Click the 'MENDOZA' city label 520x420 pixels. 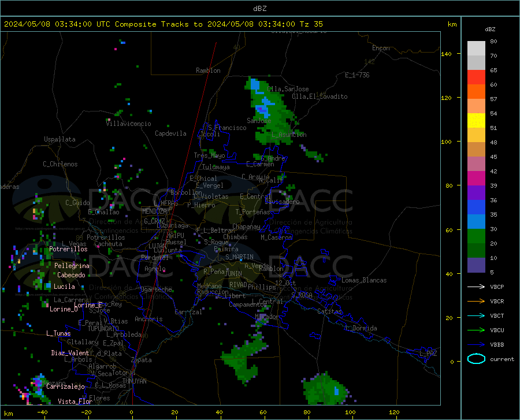pyautogui.click(x=154, y=211)
